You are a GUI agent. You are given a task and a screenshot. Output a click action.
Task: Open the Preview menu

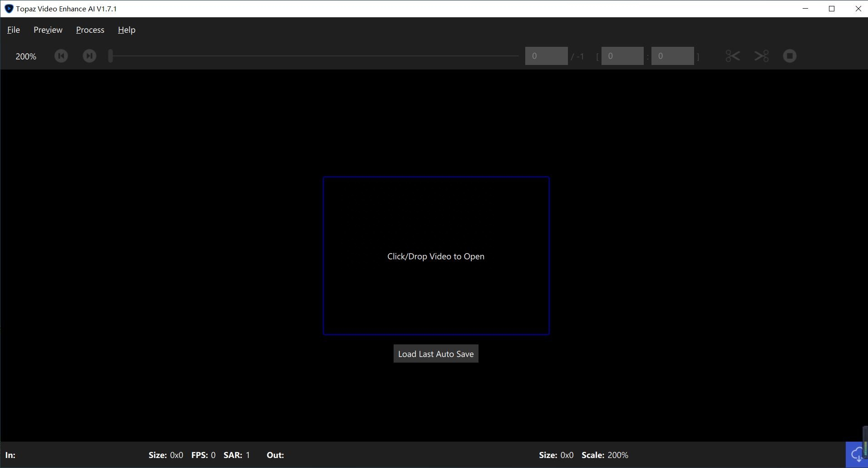[48, 30]
